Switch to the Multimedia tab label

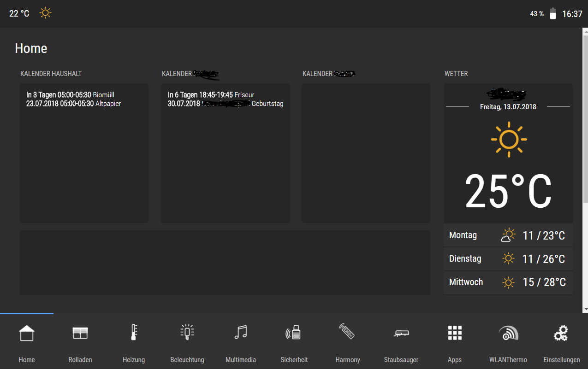[x=241, y=360]
